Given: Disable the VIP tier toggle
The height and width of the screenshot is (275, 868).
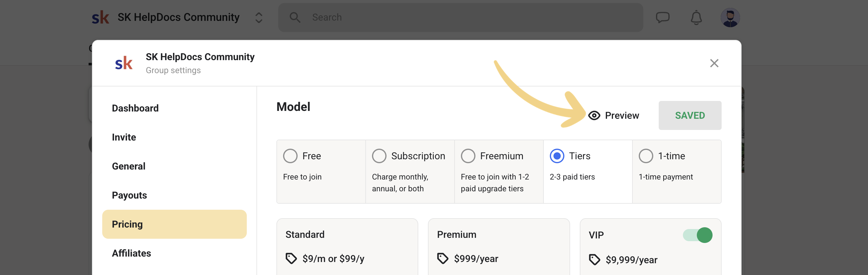Looking at the screenshot, I should click(x=697, y=235).
